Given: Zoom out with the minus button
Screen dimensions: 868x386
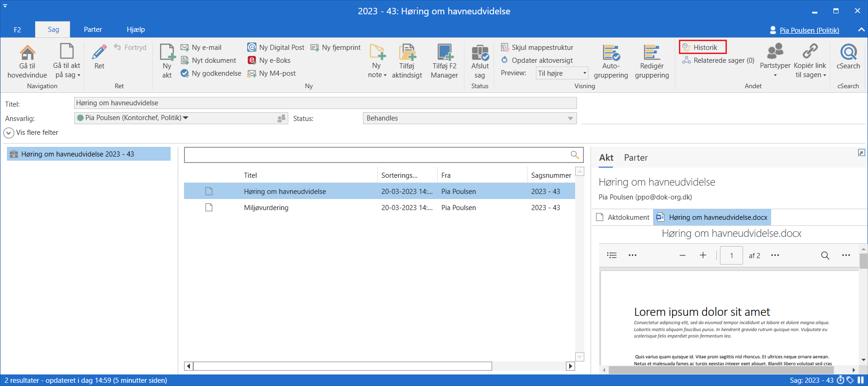Looking at the screenshot, I should [x=683, y=255].
